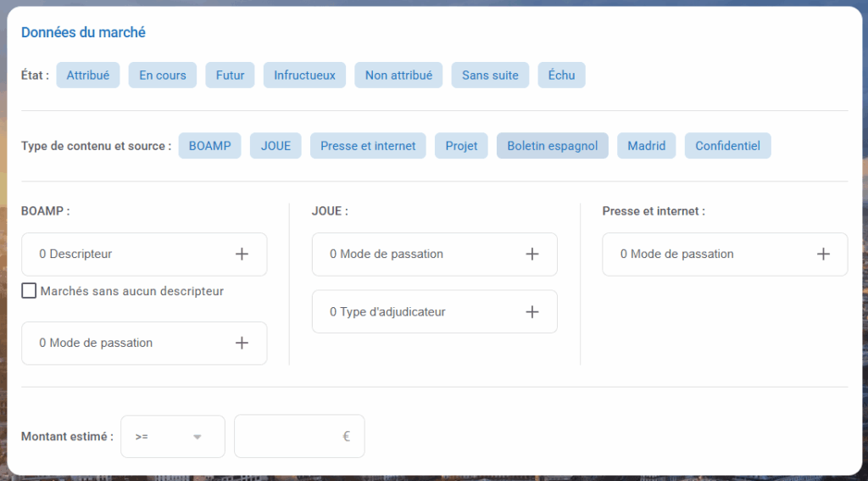Choose the Boletin espagnol source
This screenshot has height=481, width=868.
click(552, 146)
